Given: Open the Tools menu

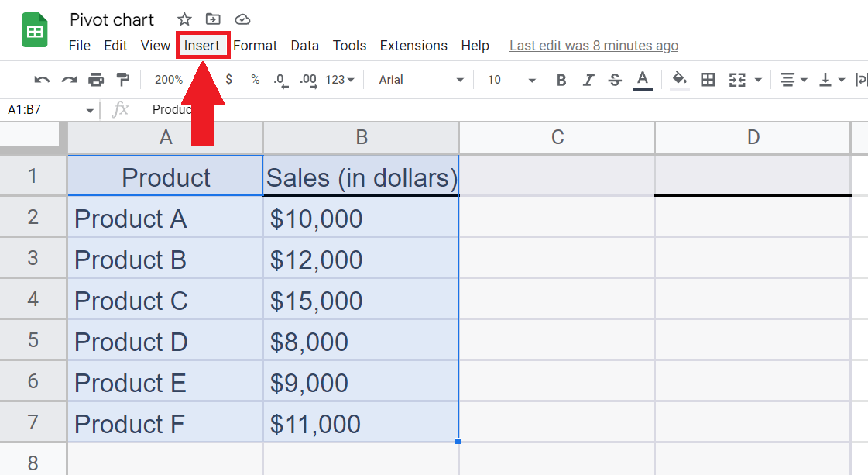Looking at the screenshot, I should (349, 46).
